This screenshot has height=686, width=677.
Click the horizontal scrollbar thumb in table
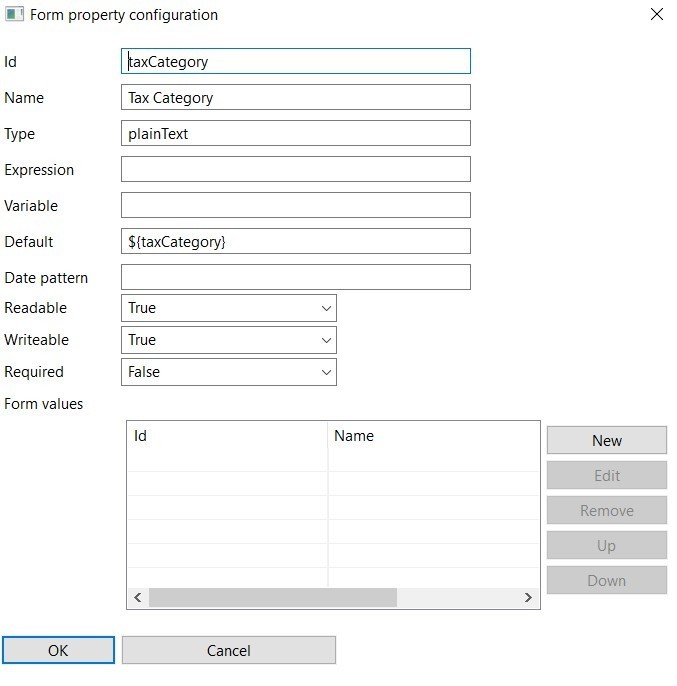point(273,597)
